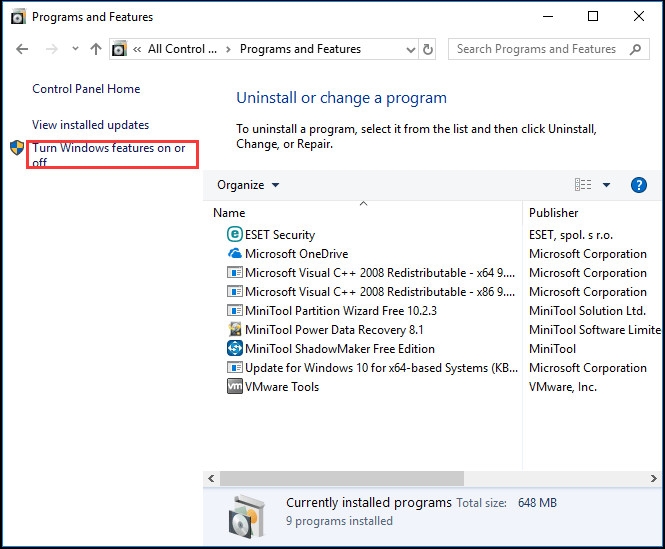Click the Forward navigation arrow
Image resolution: width=665 pixels, height=549 pixels.
52,49
